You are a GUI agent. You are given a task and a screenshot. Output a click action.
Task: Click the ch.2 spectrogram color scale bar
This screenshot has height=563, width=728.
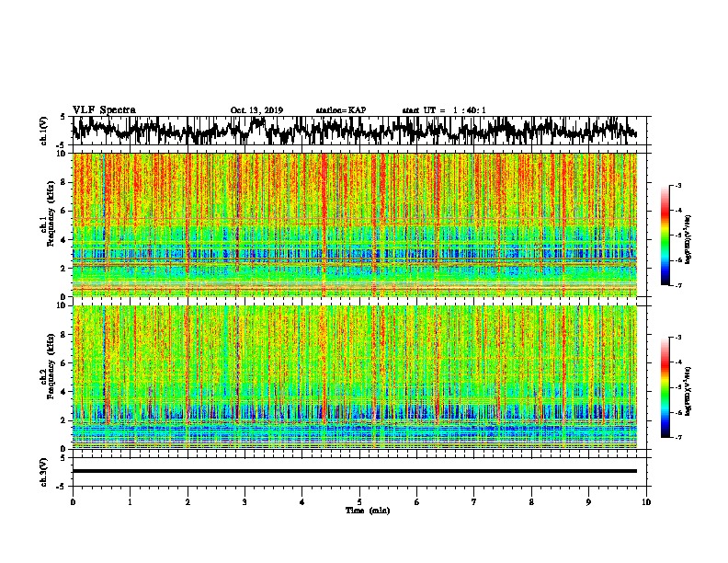coord(665,387)
